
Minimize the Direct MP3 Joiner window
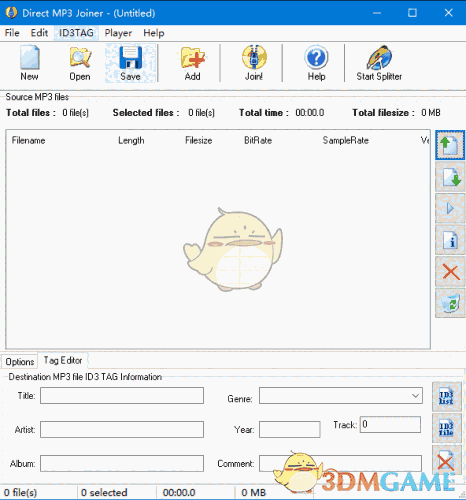[x=377, y=13]
